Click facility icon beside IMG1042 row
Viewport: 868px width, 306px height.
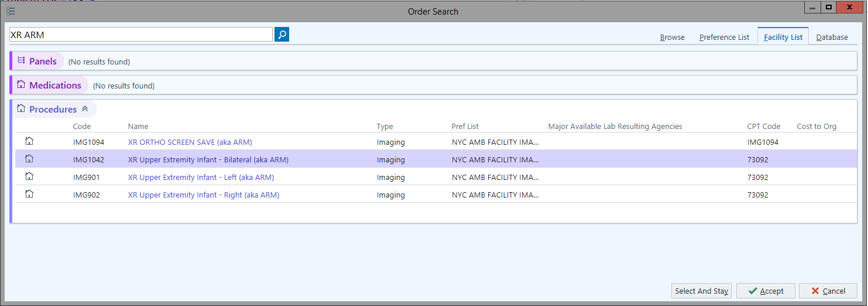pos(29,159)
